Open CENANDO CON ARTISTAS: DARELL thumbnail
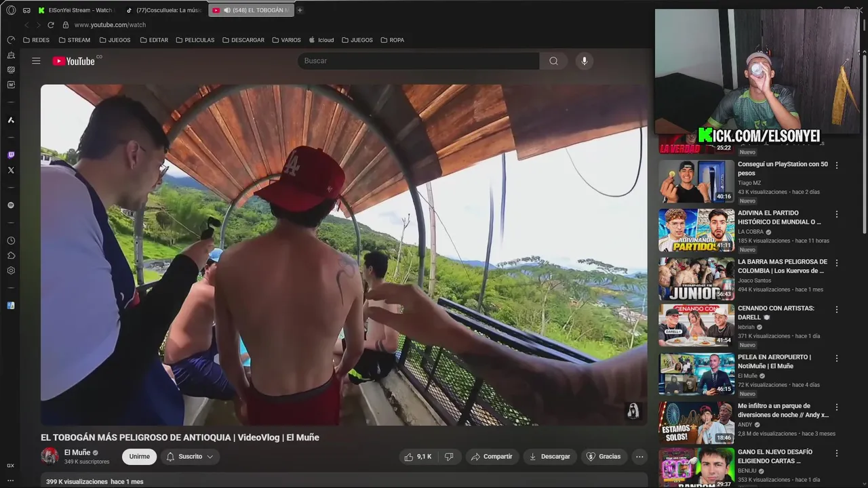This screenshot has width=868, height=488. pos(696,325)
